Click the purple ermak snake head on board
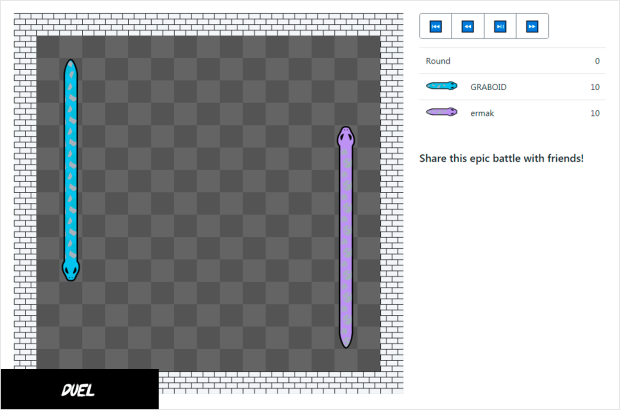 pos(346,137)
